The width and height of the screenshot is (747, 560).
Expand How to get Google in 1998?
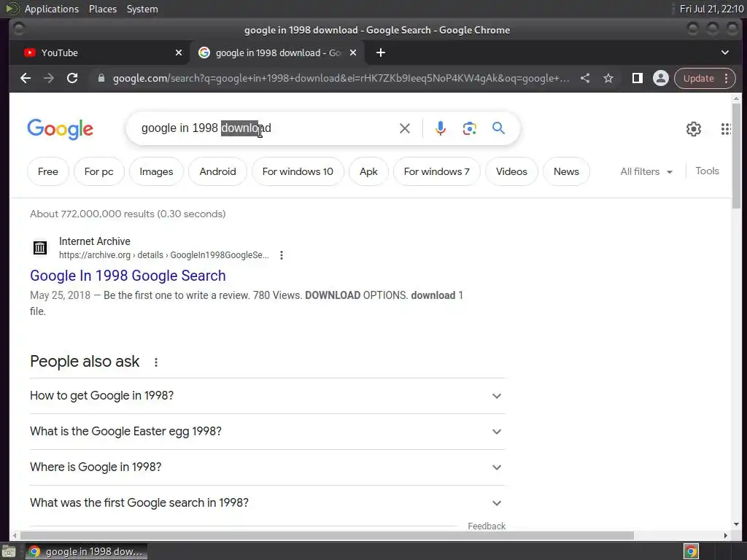click(x=267, y=396)
